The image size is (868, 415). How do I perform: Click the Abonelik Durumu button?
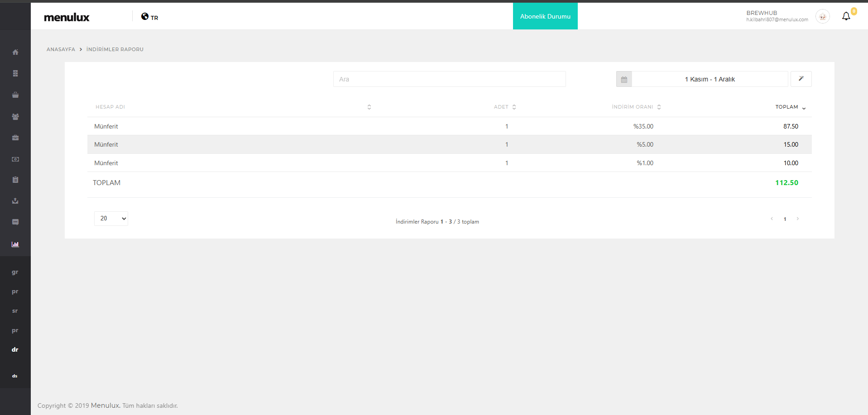point(545,16)
